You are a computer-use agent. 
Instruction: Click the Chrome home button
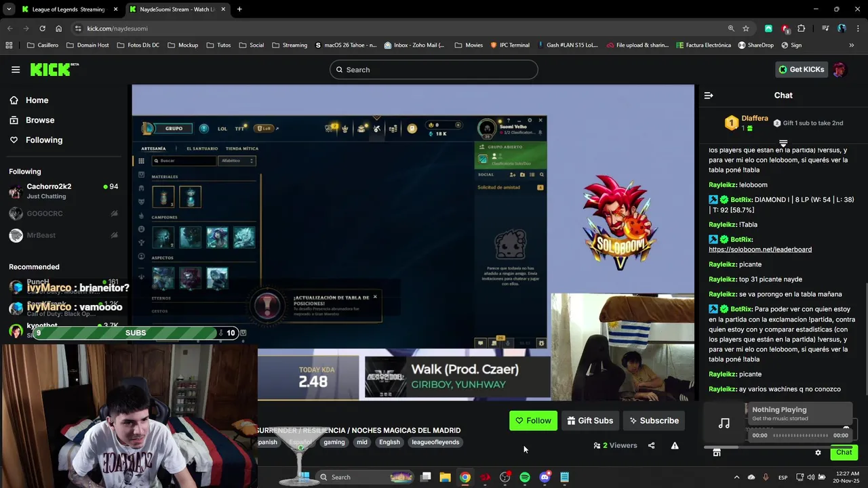(58, 28)
